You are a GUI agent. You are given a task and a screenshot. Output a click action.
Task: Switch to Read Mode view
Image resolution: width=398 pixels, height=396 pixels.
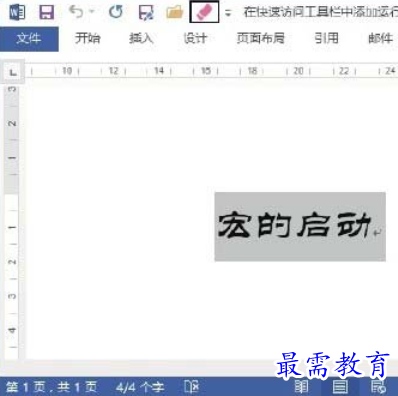tap(302, 387)
